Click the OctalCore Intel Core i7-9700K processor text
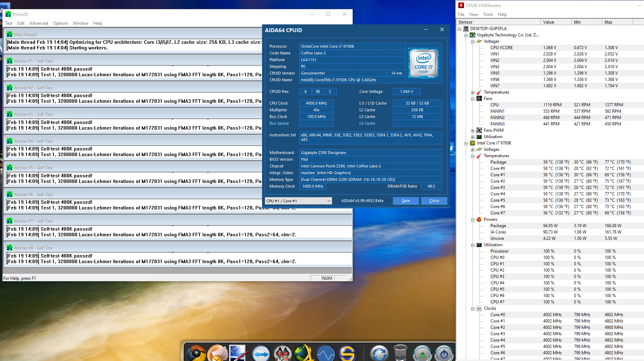This screenshot has width=644, height=361. (x=327, y=46)
